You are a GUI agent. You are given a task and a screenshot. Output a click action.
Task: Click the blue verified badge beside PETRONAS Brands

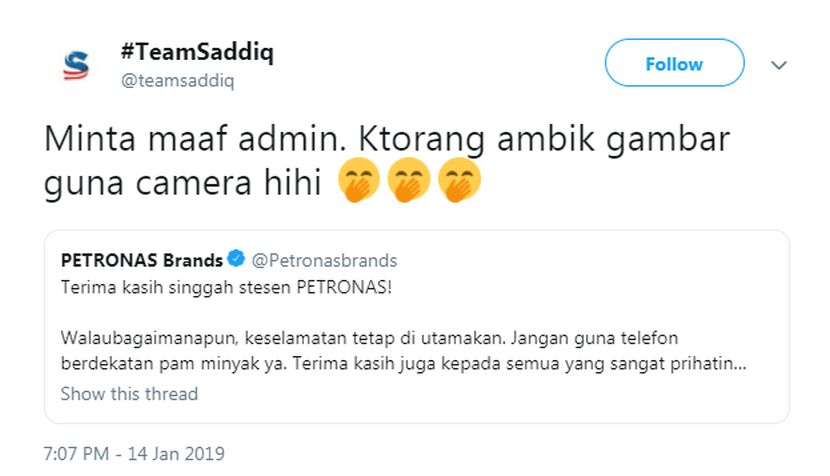[x=235, y=260]
